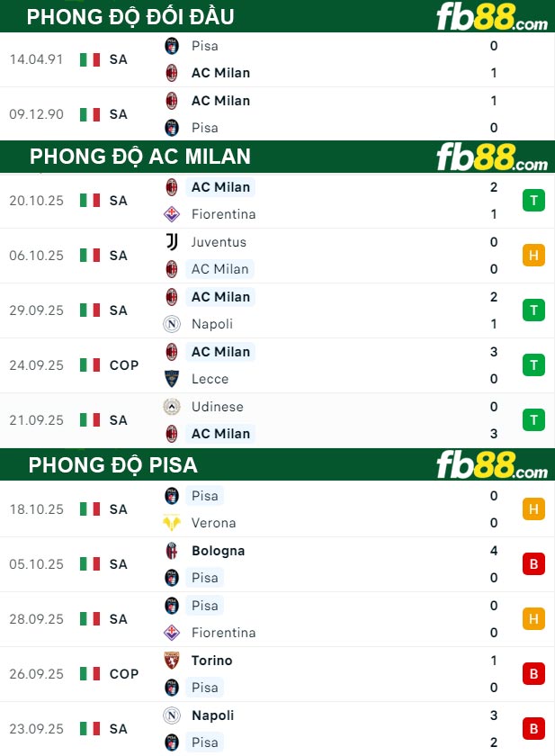Image resolution: width=555 pixels, height=756 pixels.
Task: Click the Napoli crest in the 23.09.25 match
Action: tap(172, 715)
